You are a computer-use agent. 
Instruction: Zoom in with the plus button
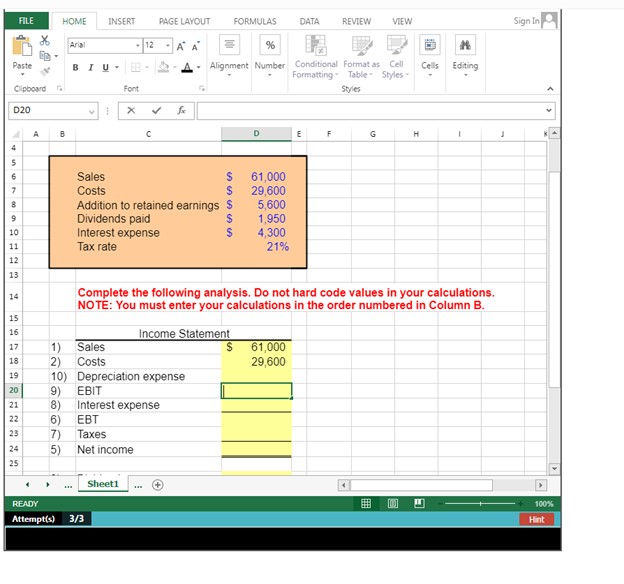520,504
